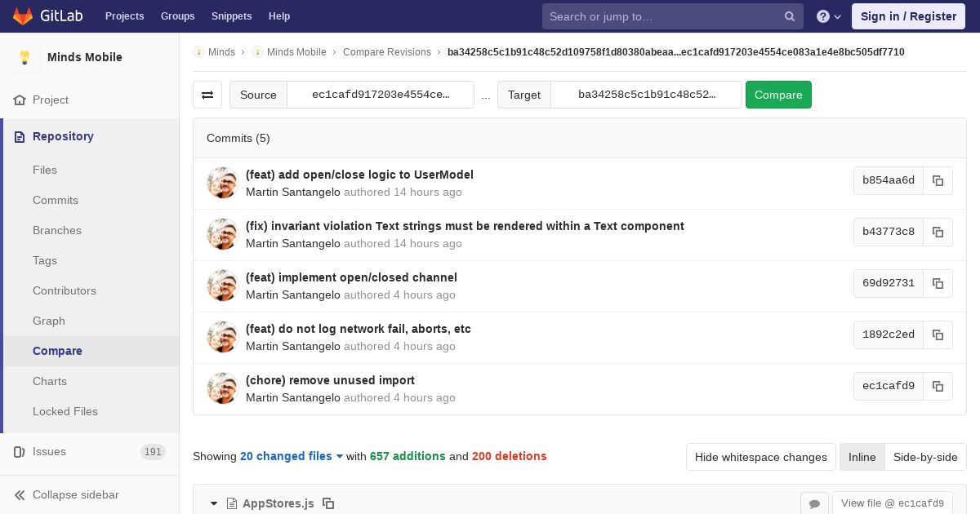Viewport: 980px width, 514px height.
Task: Copy AppStores.js file path icon
Action: (328, 503)
